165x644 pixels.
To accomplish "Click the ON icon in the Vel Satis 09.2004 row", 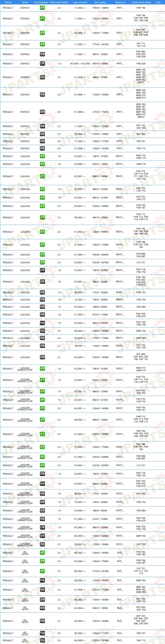I will (42, 621).
